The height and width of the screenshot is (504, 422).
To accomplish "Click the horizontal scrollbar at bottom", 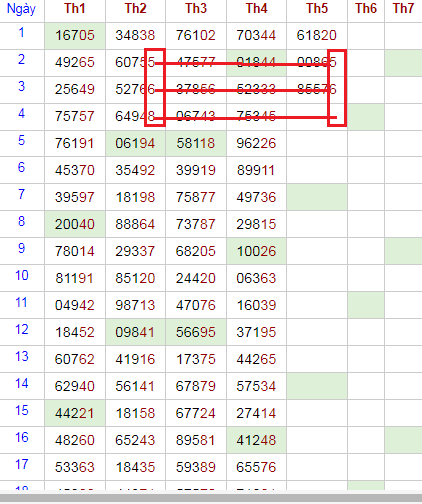I will (211, 497).
